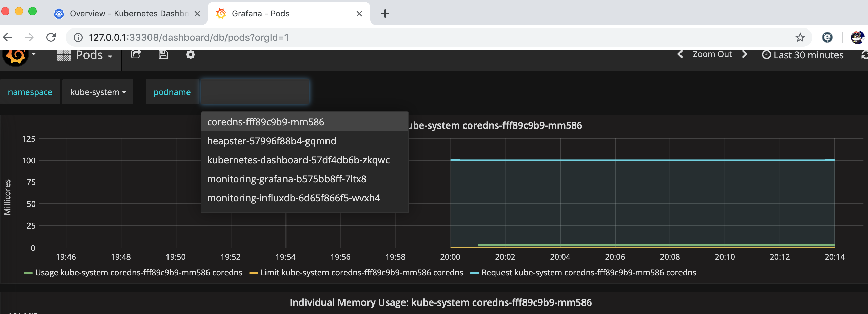Click the Individual Memory Usage panel title
The width and height of the screenshot is (868, 314).
click(440, 302)
